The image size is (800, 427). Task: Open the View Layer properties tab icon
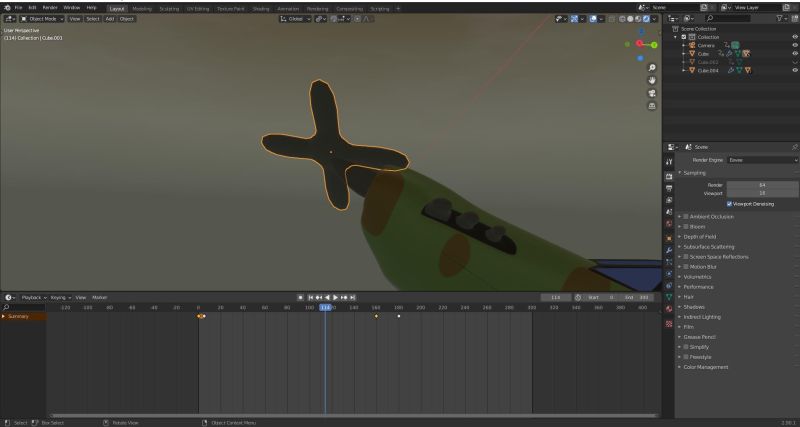coord(669,200)
